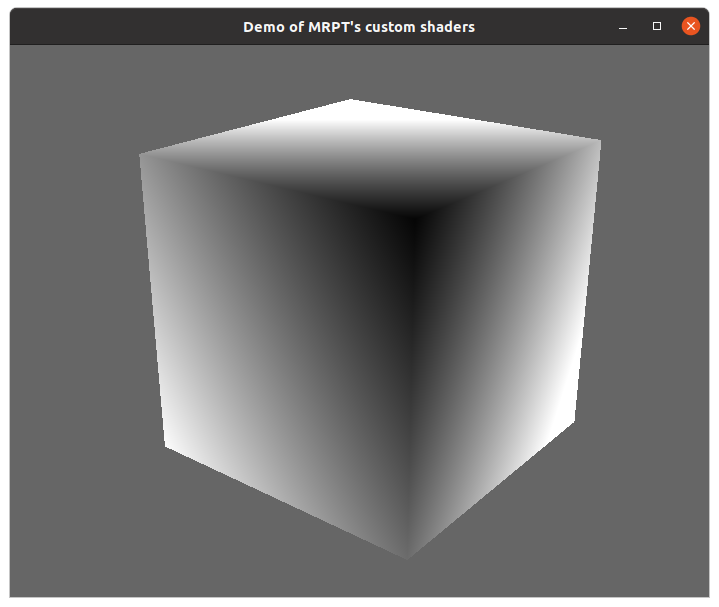Select the cube's bottom front corner
This screenshot has width=719, height=607.
(407, 557)
